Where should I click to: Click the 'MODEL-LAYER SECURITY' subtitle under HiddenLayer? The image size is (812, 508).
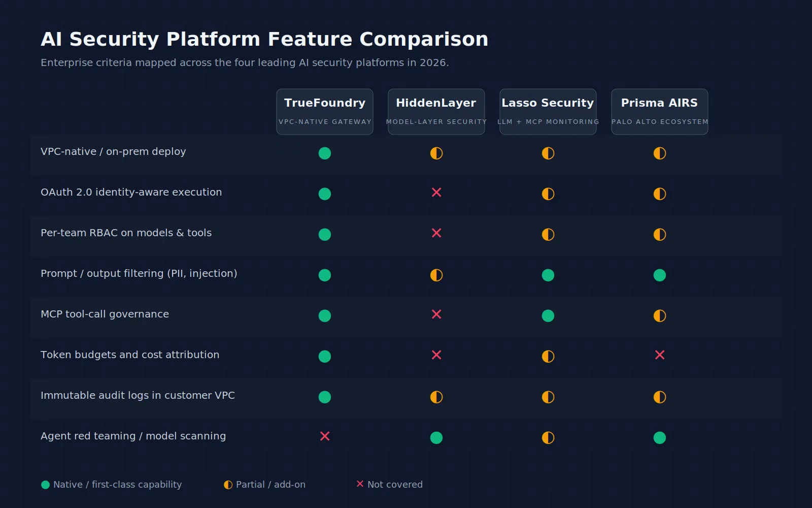point(436,122)
